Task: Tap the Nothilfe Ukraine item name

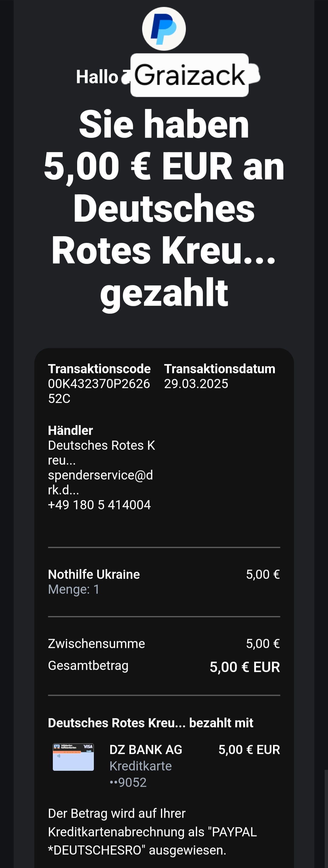Action: click(94, 574)
